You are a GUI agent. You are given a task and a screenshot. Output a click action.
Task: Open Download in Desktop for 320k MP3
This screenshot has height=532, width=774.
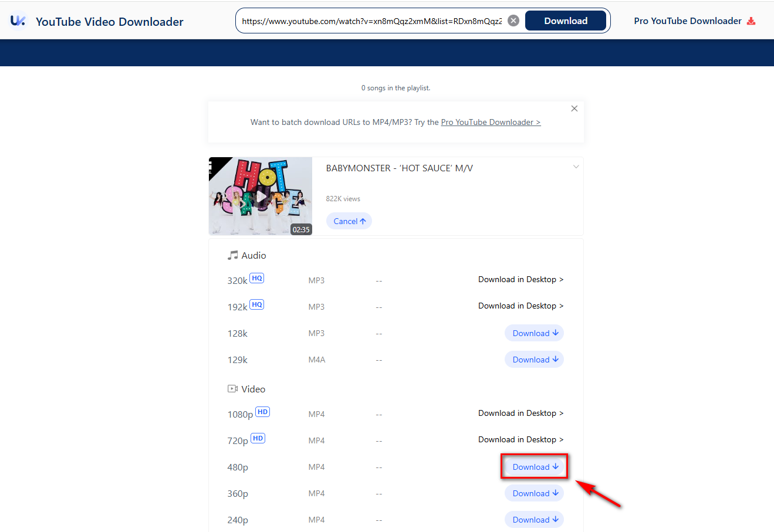[x=520, y=279]
